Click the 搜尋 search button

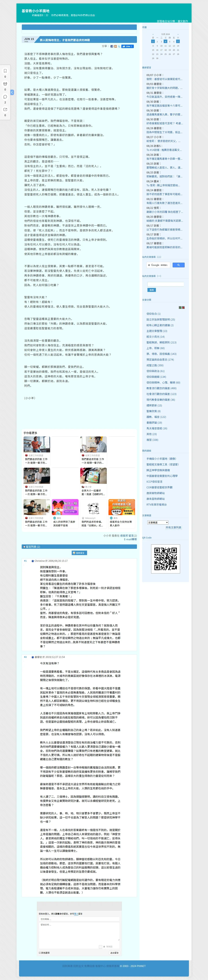coord(151,290)
